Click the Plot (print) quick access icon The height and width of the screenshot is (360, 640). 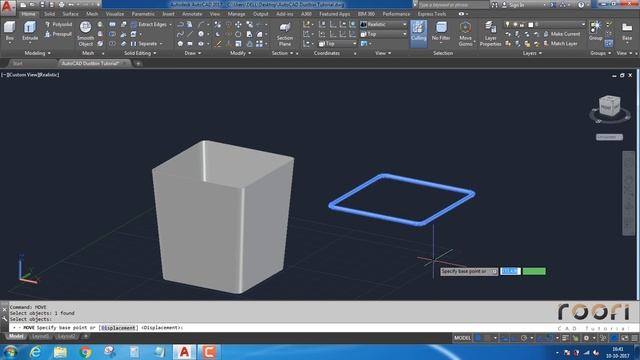62,5
